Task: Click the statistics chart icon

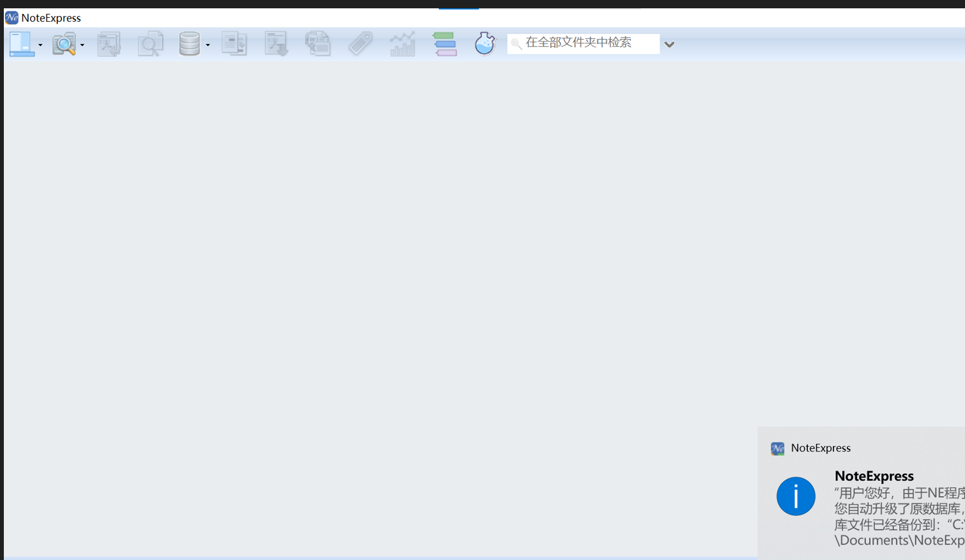Action: tap(403, 44)
